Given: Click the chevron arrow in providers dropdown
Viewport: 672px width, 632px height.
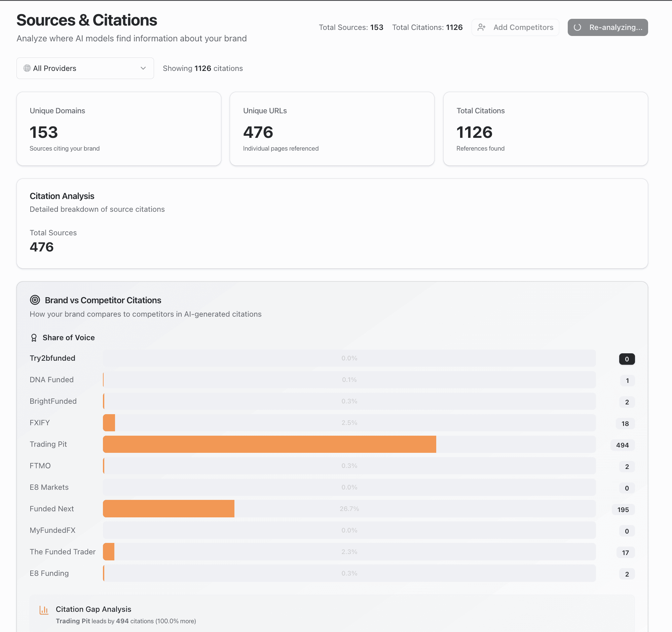Looking at the screenshot, I should pyautogui.click(x=143, y=68).
